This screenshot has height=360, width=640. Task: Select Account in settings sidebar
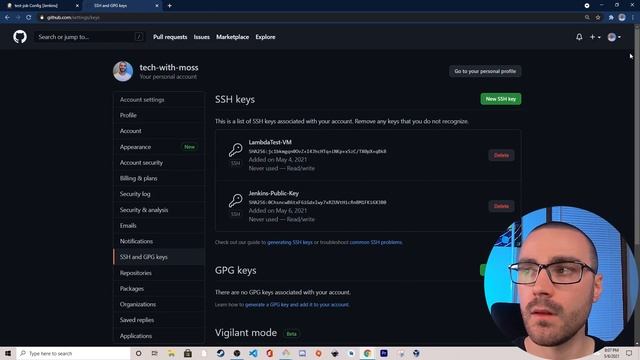pos(159,131)
